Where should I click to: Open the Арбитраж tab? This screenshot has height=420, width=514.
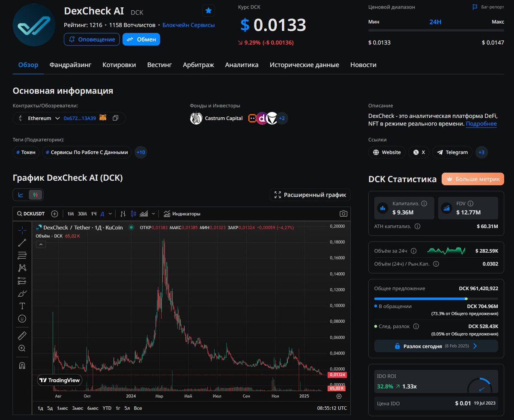coord(198,65)
